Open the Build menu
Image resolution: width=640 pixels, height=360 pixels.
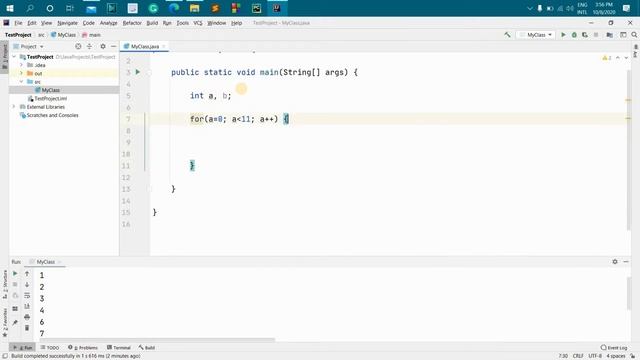(x=152, y=23)
